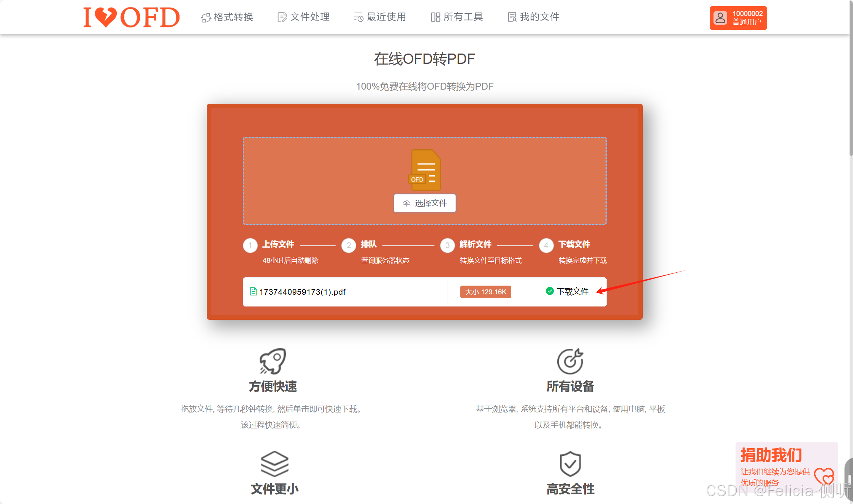Click the I Love OFD logo
Image resolution: width=853 pixels, height=504 pixels.
pyautogui.click(x=131, y=17)
